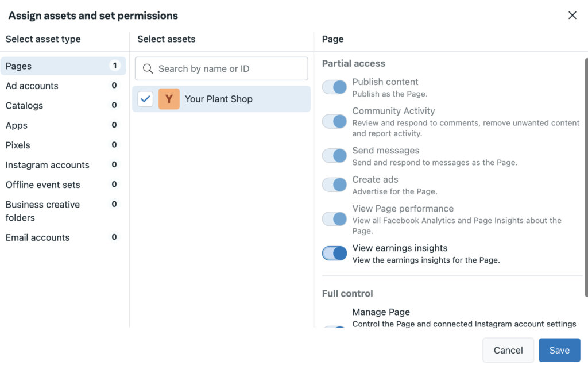Turn on the Create ads permission
Viewport: 588px width, 365px height.
click(x=334, y=185)
